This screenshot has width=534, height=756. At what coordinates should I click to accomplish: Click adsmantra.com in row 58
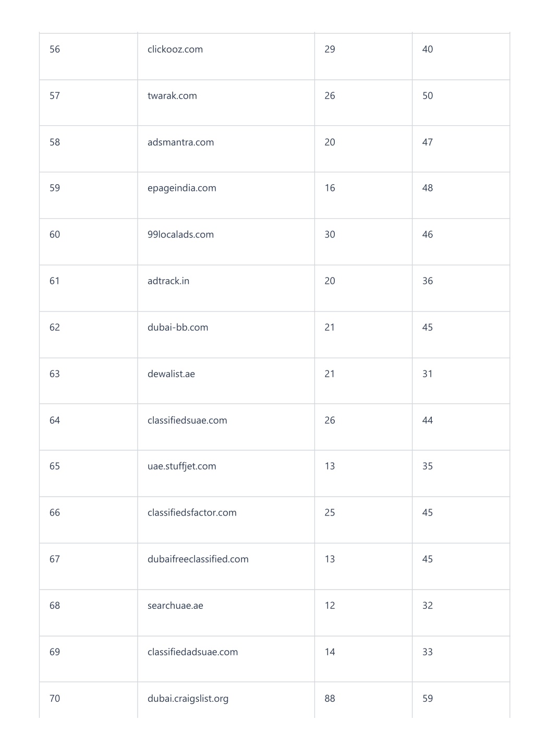(180, 142)
